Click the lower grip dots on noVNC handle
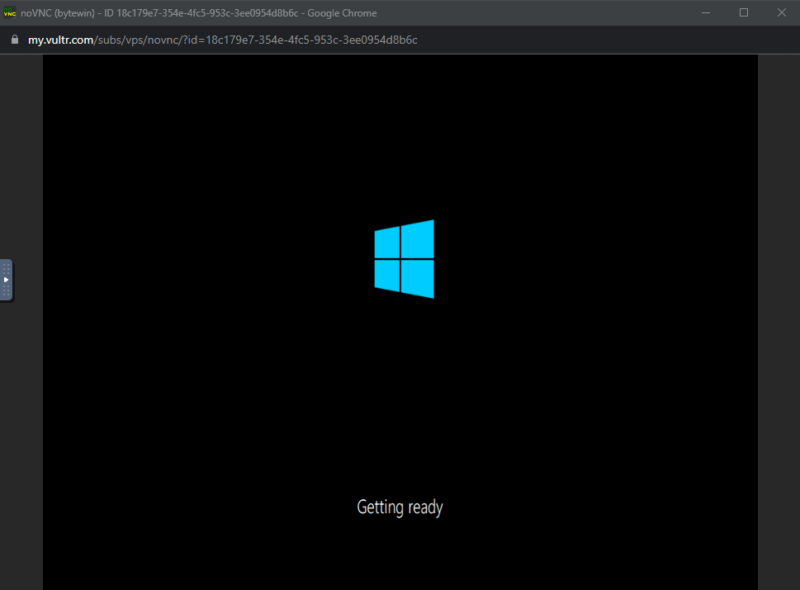The height and width of the screenshot is (590, 800). tap(6, 293)
